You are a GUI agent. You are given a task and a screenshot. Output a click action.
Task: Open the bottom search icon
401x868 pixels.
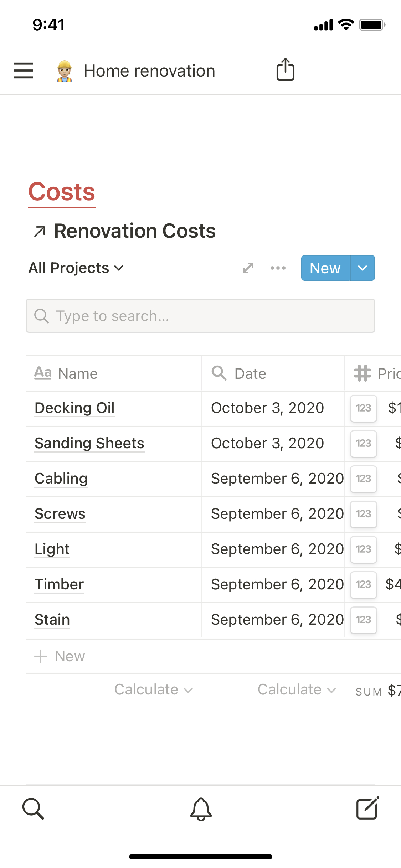click(33, 809)
